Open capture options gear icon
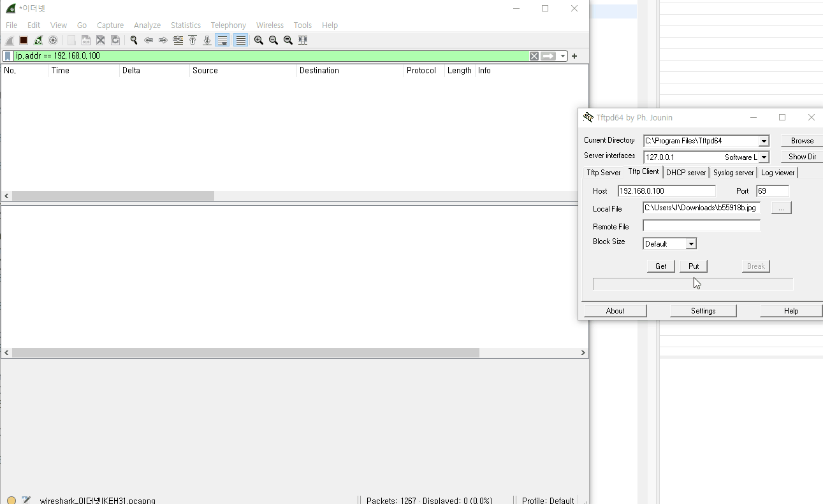823x504 pixels. [x=53, y=40]
